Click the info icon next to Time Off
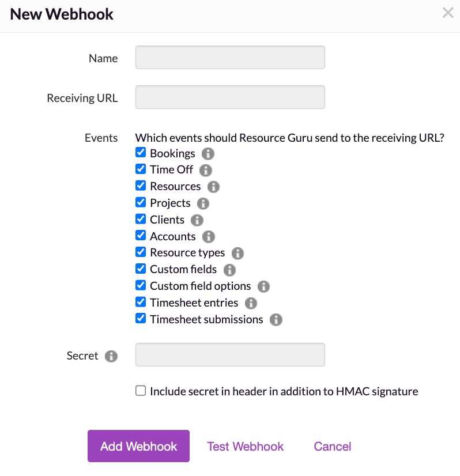 click(206, 171)
